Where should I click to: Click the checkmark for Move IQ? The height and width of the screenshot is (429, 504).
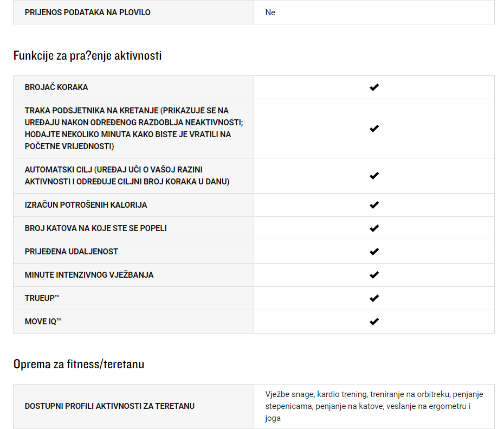pyautogui.click(x=374, y=322)
